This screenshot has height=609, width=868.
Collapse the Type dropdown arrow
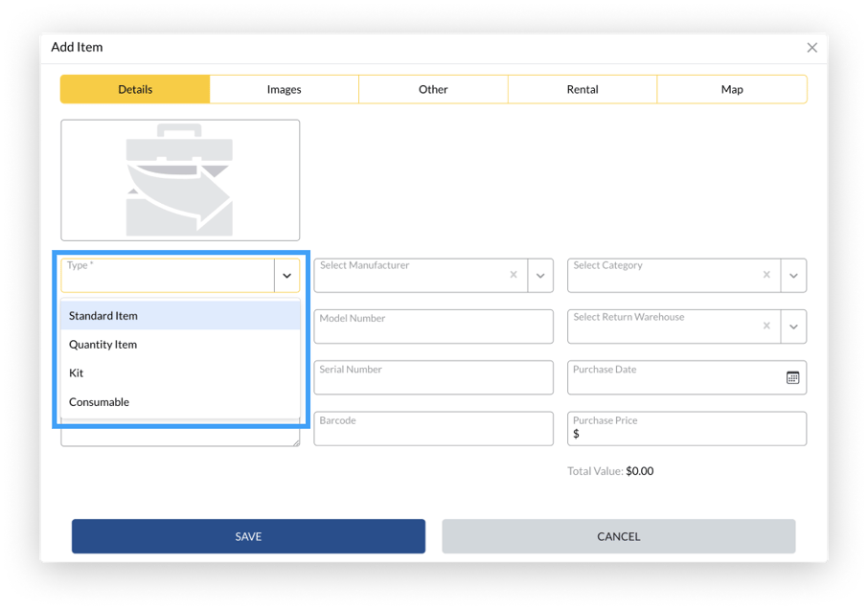point(286,276)
